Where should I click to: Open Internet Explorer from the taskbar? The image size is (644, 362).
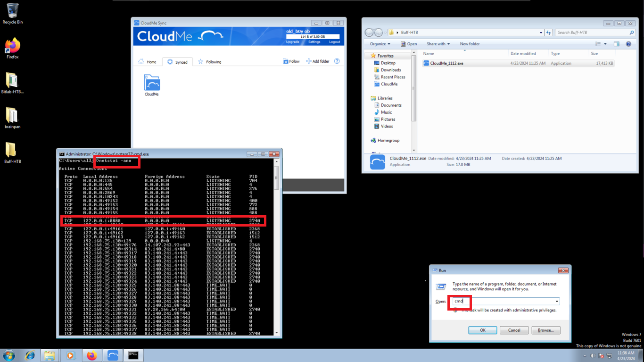[30, 355]
